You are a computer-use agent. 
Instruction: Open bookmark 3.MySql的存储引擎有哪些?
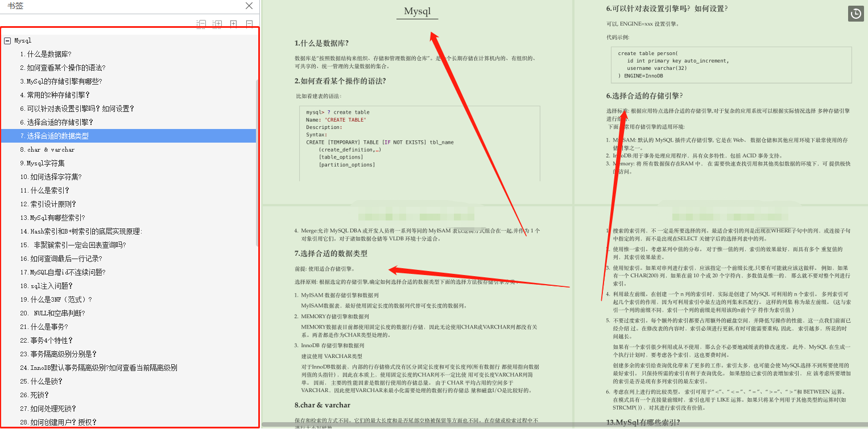pyautogui.click(x=61, y=81)
